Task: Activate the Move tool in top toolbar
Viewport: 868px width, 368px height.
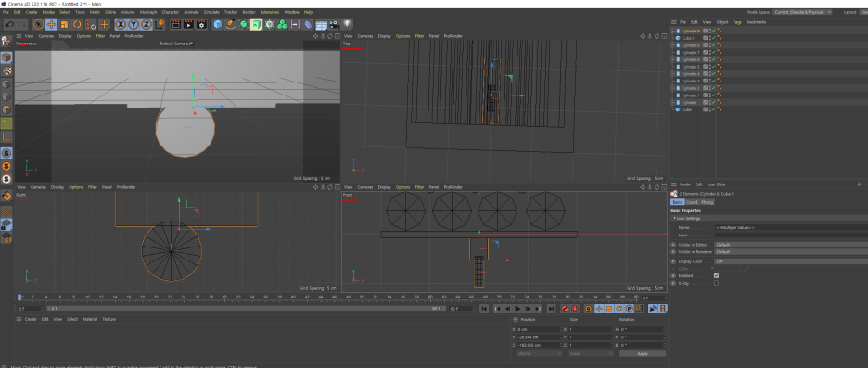Action: tap(52, 24)
